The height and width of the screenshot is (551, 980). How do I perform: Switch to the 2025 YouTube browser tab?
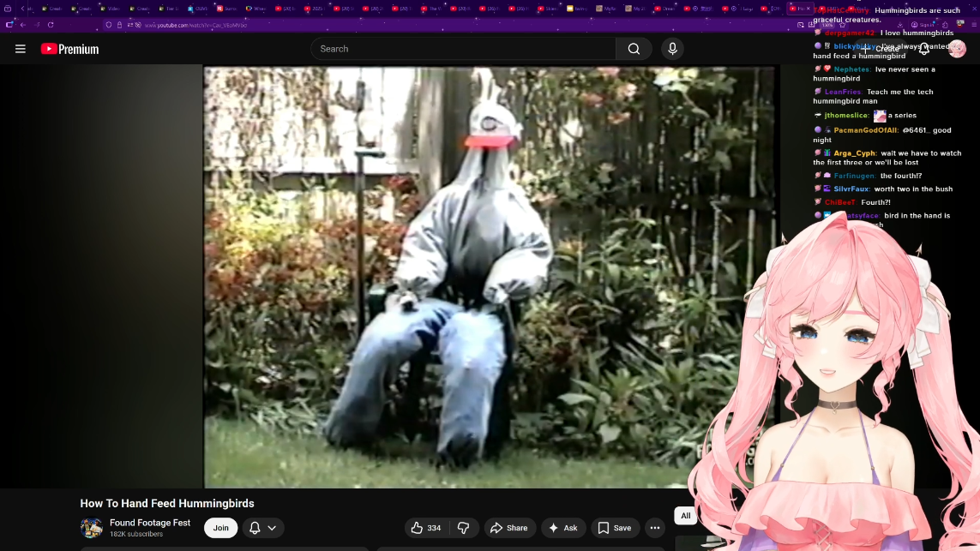(315, 9)
